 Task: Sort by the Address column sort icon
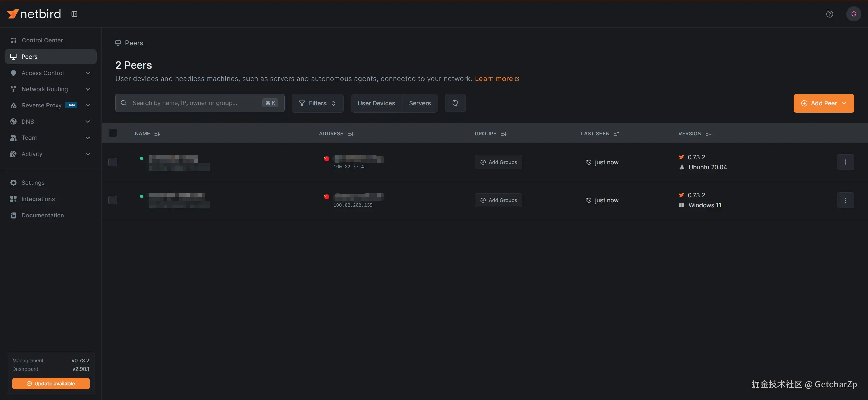point(351,134)
